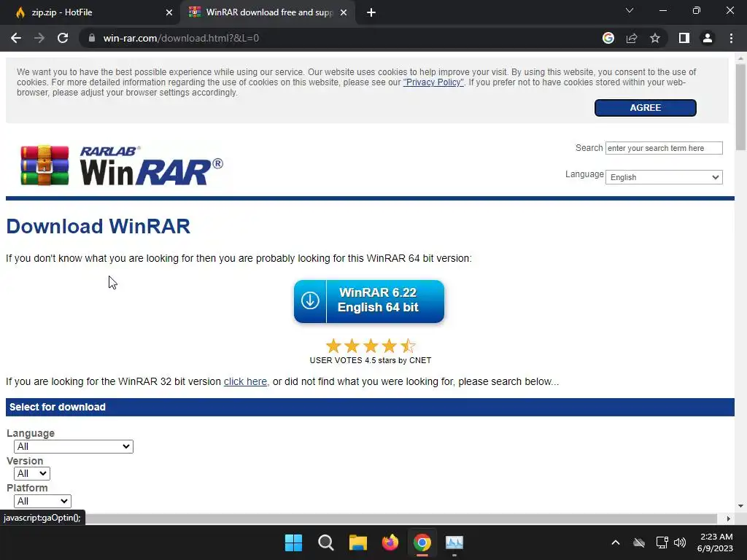Click the Chrome taskbar icon
The height and width of the screenshot is (560, 747).
pyautogui.click(x=422, y=542)
